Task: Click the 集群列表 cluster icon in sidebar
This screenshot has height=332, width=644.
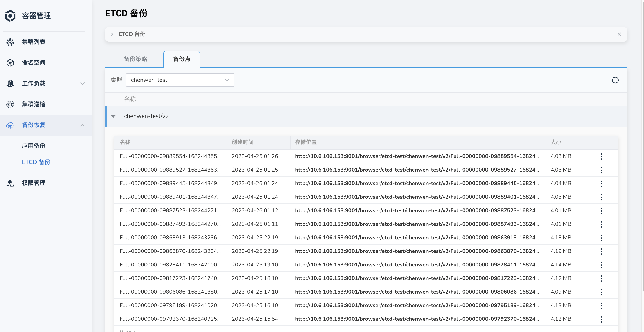Action: point(10,42)
